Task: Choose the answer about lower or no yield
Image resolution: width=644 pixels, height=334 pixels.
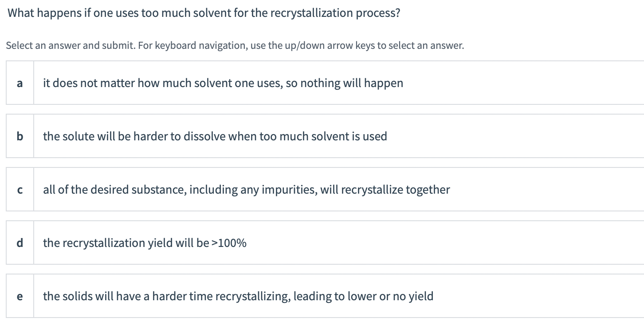Action: pos(238,296)
